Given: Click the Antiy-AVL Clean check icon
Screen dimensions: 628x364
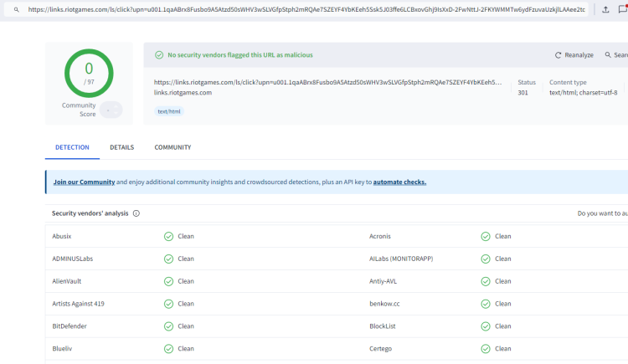Looking at the screenshot, I should coord(486,281).
